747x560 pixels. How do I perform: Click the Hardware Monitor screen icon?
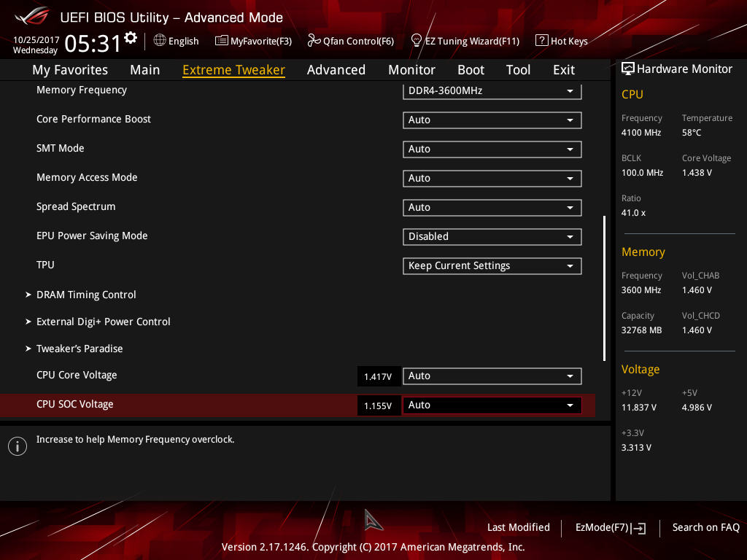[628, 69]
